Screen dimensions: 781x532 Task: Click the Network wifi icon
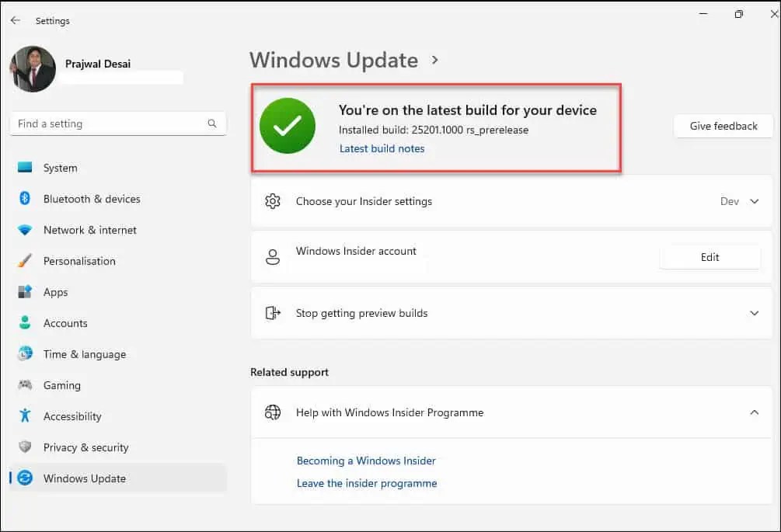[x=25, y=230]
